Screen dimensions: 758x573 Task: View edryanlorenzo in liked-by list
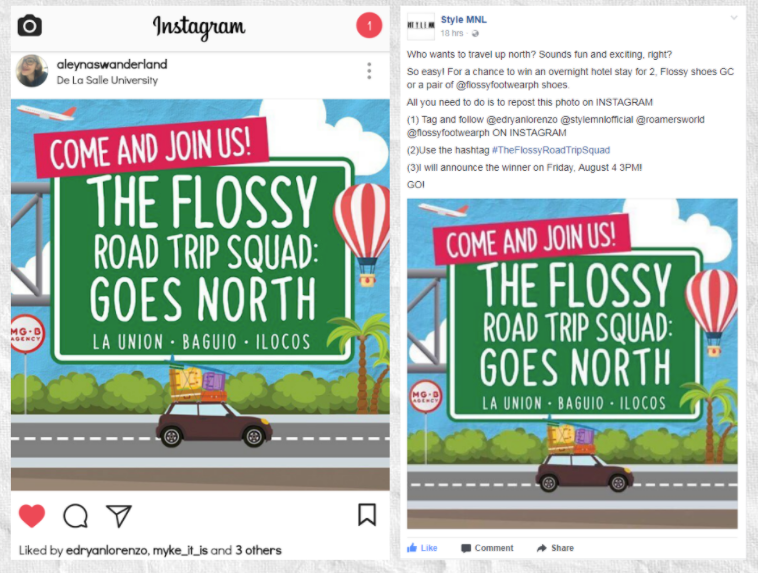[x=107, y=550]
